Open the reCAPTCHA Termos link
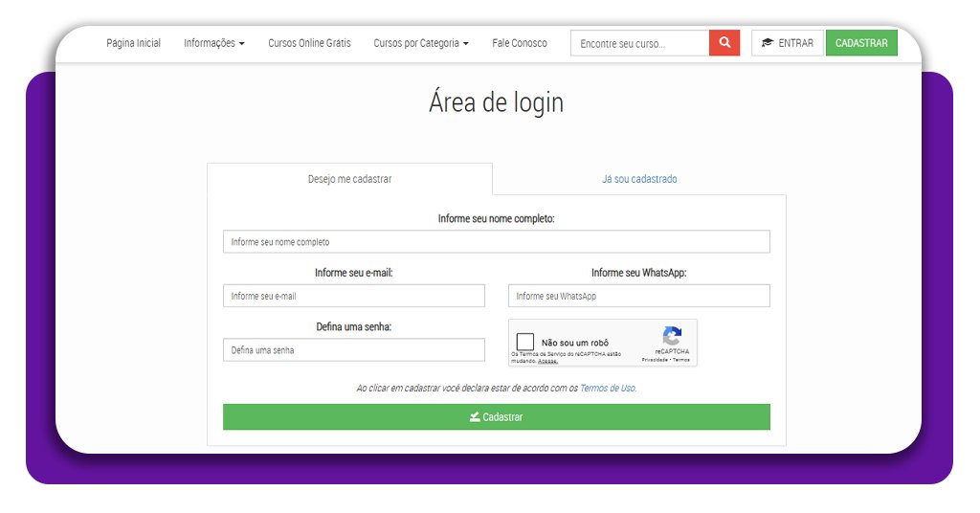The width and height of the screenshot is (980, 513). [x=681, y=360]
